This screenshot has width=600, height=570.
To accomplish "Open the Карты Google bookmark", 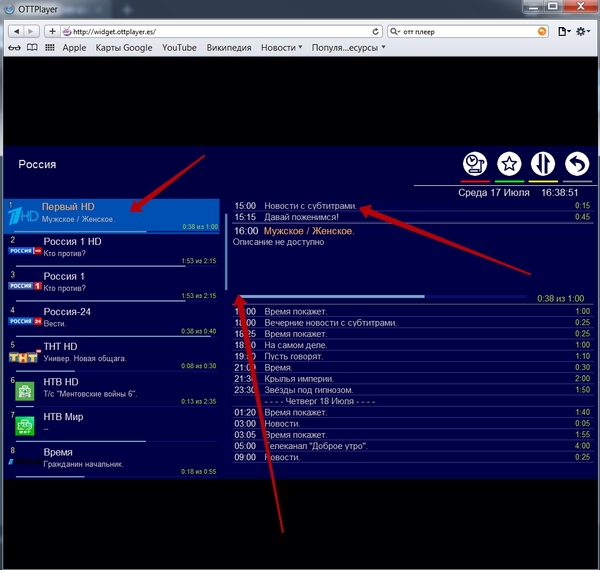I will tap(124, 48).
